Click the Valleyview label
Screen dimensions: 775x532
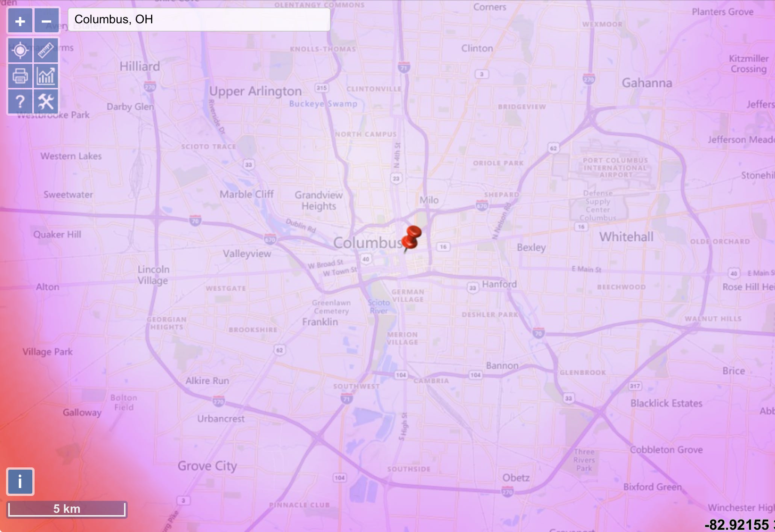247,254
